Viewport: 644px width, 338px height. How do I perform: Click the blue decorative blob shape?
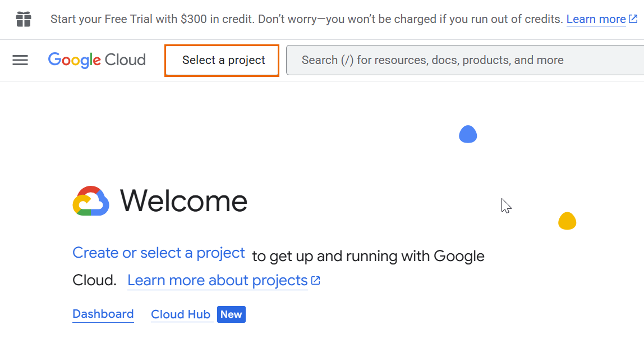(x=468, y=134)
